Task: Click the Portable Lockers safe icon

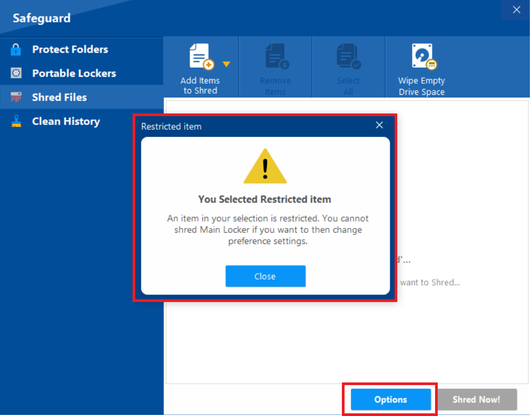Action: (x=16, y=73)
